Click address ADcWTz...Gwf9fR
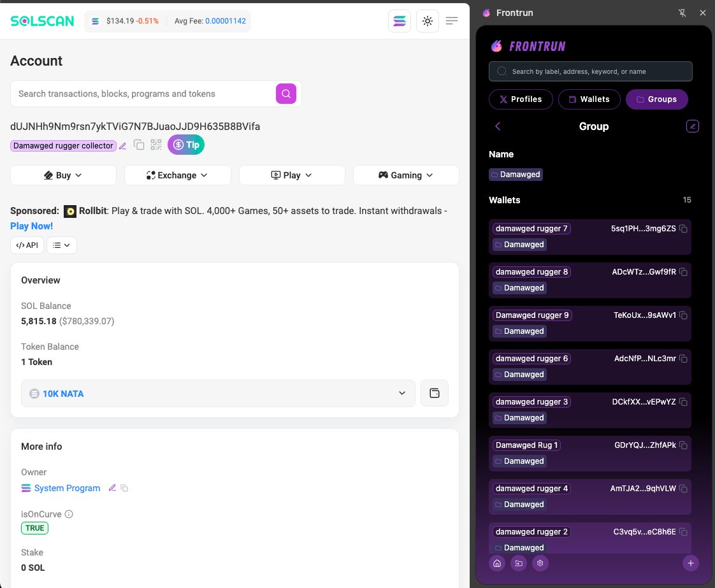This screenshot has width=715, height=588. [x=644, y=272]
